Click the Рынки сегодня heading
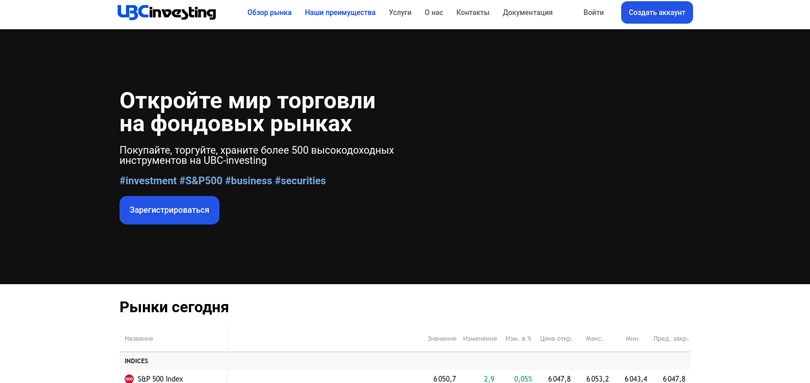This screenshot has width=810, height=383. tap(174, 307)
